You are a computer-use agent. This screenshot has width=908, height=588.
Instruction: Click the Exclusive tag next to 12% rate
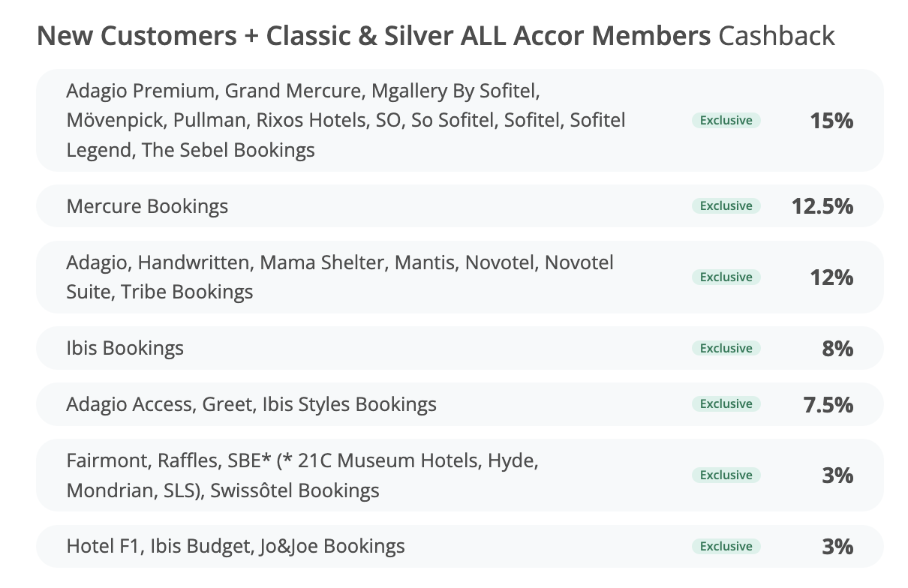click(726, 277)
